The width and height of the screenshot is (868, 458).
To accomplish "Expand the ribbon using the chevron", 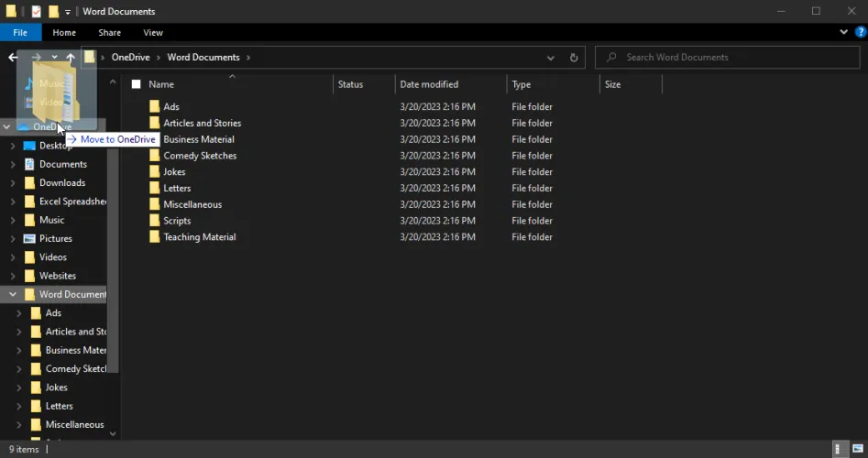I will coord(845,33).
